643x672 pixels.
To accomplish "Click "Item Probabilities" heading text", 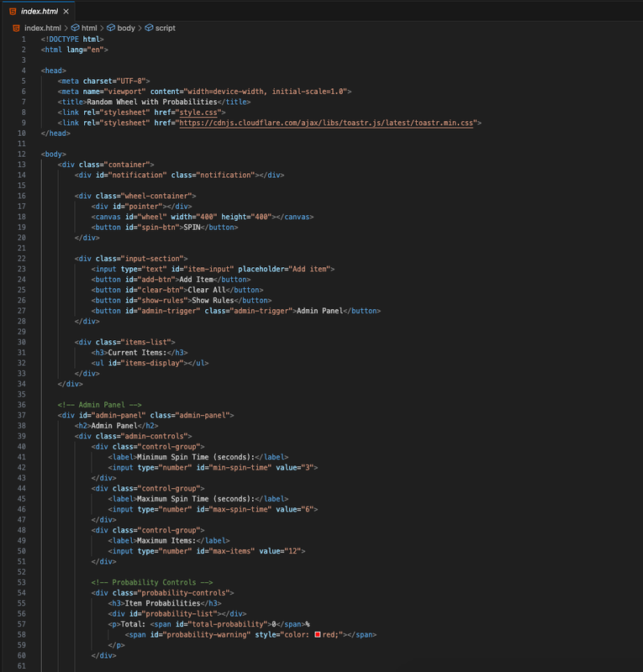I will point(162,603).
